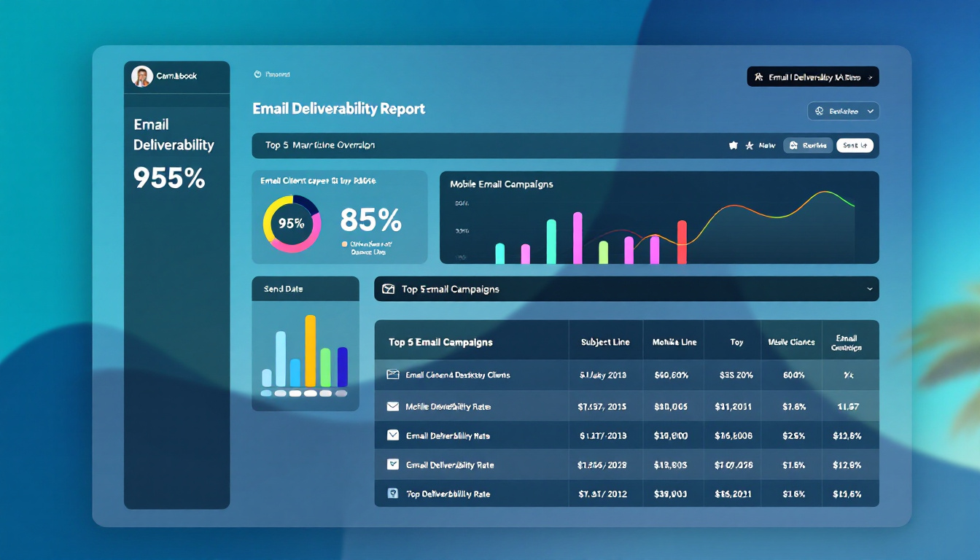Click the $19,800 cell
The image size is (980, 560).
pyautogui.click(x=671, y=435)
